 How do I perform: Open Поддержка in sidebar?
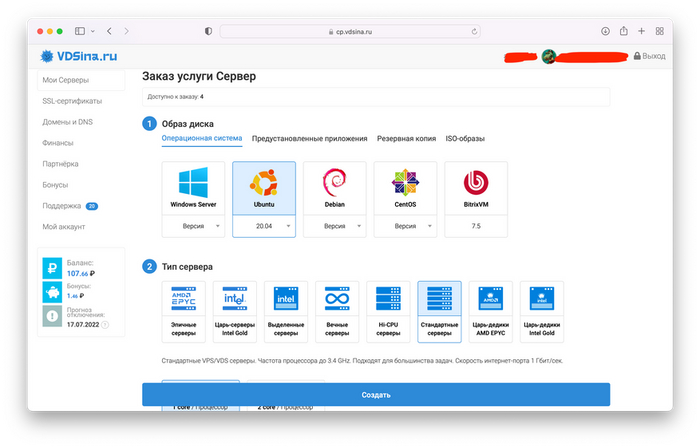[x=62, y=206]
